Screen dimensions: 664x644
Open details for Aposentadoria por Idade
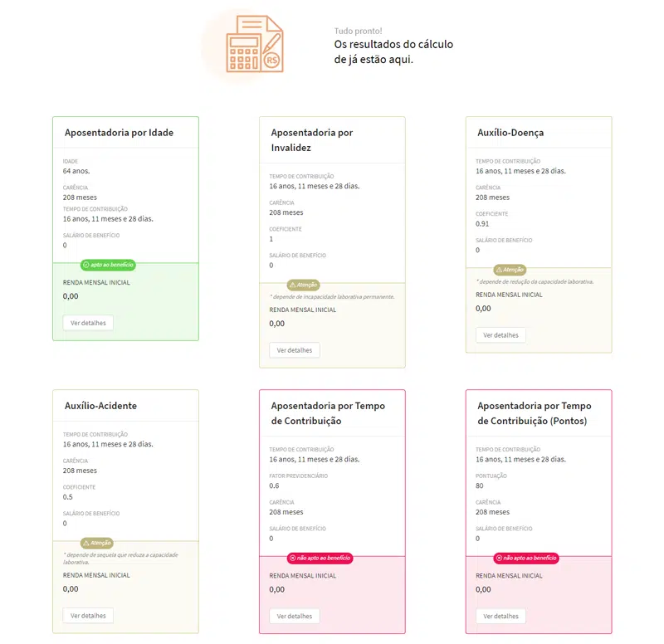tap(88, 322)
